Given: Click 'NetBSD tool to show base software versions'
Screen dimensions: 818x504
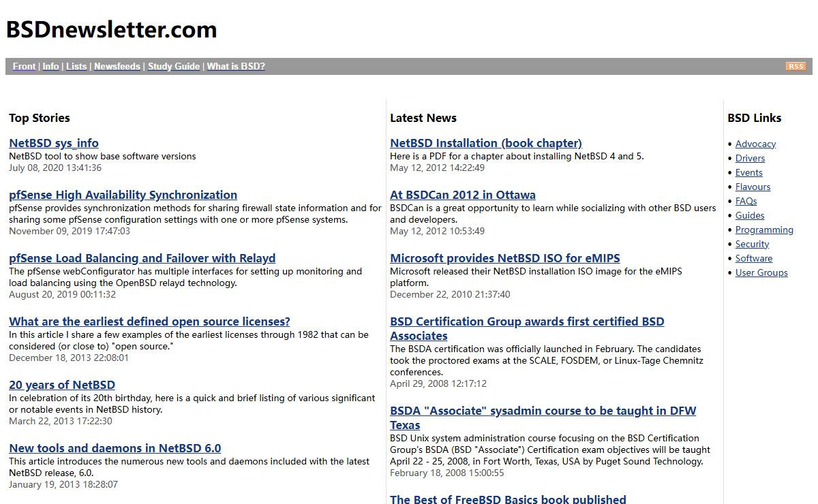Looking at the screenshot, I should (x=102, y=156).
